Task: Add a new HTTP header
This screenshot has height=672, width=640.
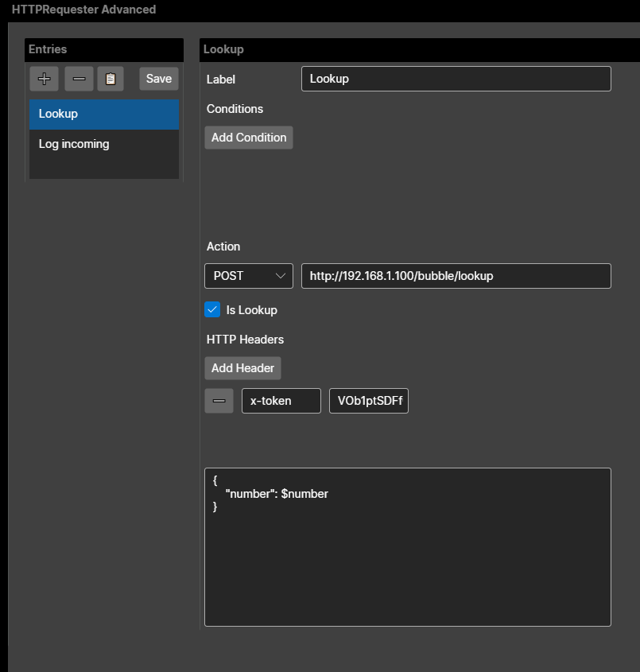Action: pyautogui.click(x=243, y=368)
